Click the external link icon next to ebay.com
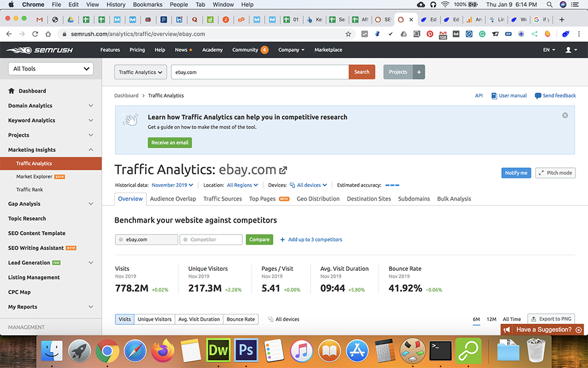Viewport: 588px width, 368px height. click(x=283, y=170)
